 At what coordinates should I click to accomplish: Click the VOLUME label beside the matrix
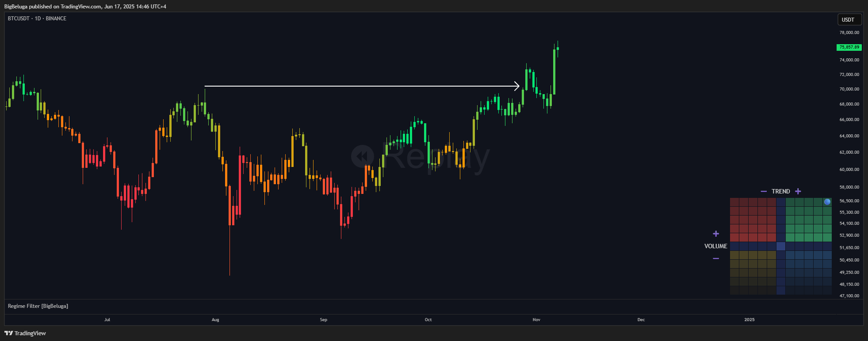[716, 246]
